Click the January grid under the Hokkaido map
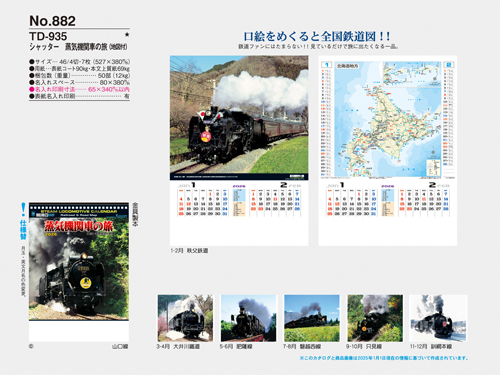500x375 pixels. point(351,202)
